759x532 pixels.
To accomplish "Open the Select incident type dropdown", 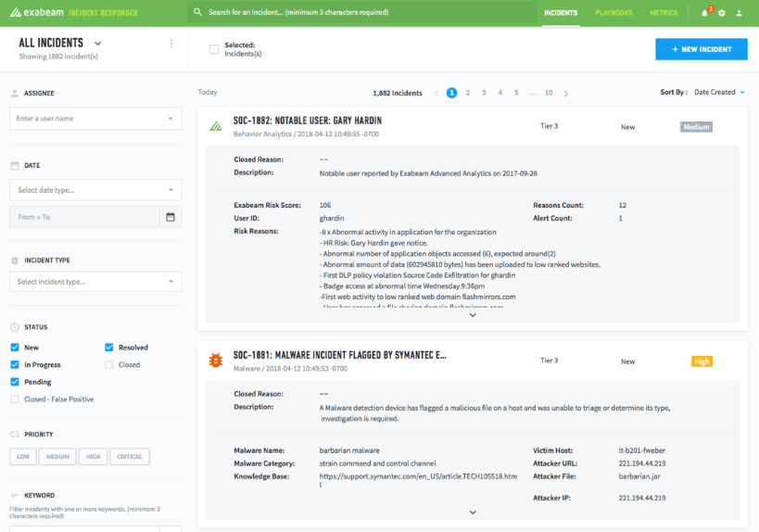I will click(x=95, y=281).
